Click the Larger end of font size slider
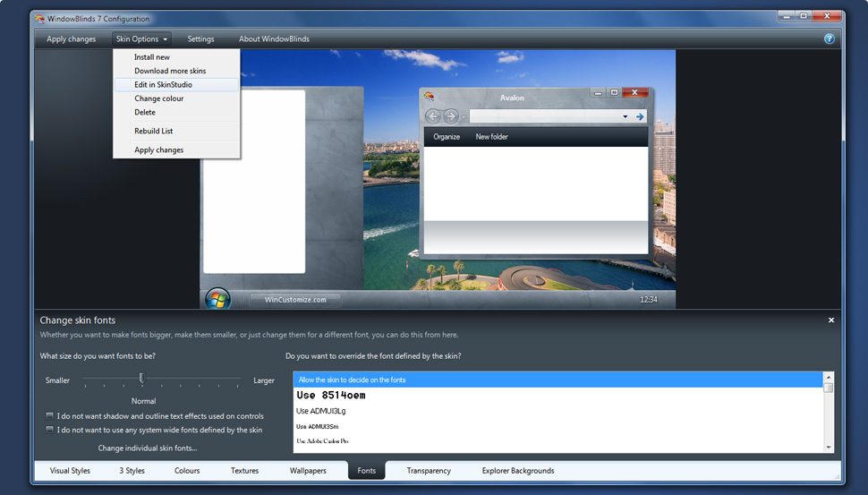The height and width of the screenshot is (495, 868). (263, 380)
